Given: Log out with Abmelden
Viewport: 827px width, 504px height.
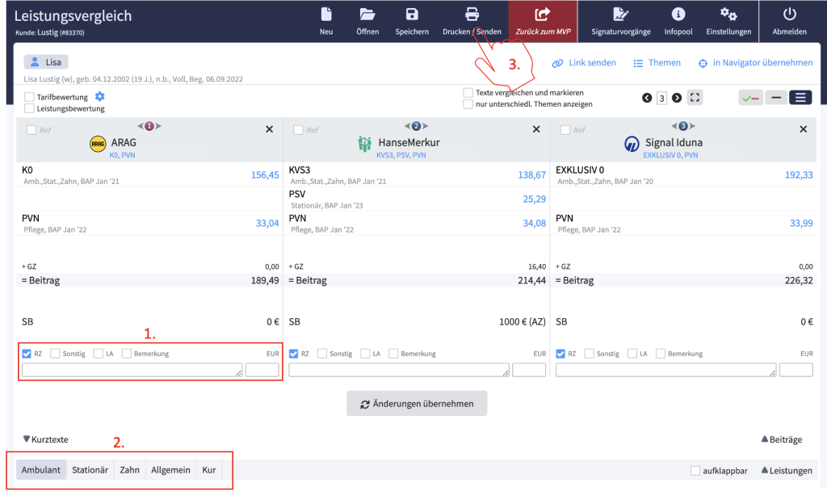Looking at the screenshot, I should [789, 21].
